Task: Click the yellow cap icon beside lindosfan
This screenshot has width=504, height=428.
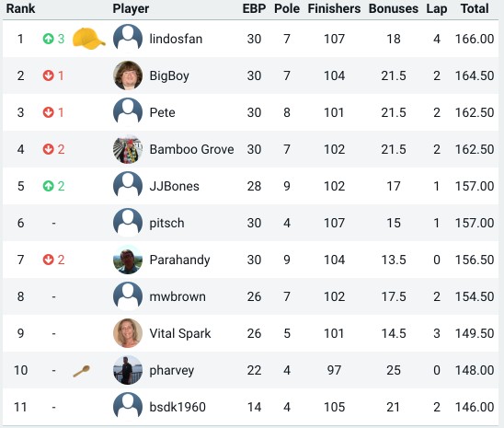Action: point(88,39)
